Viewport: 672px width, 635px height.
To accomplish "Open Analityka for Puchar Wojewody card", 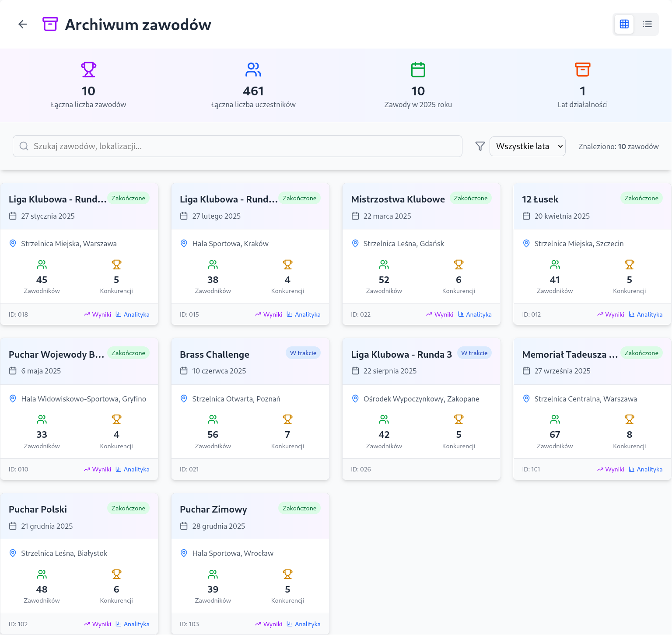I will point(132,469).
